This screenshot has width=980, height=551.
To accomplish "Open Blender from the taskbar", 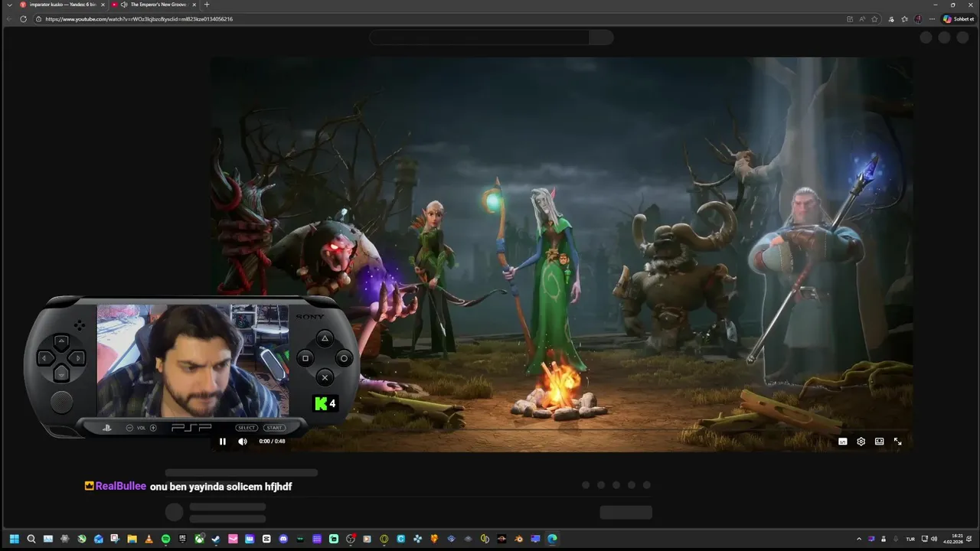I will (518, 539).
